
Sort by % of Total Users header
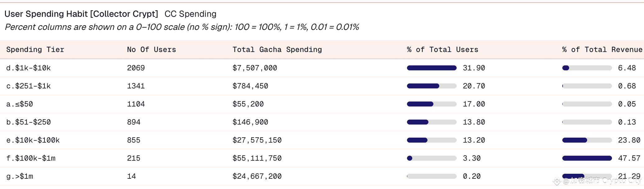coord(442,50)
